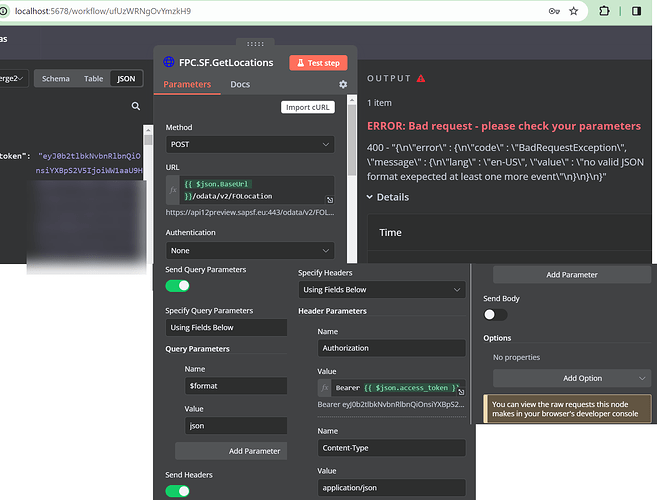Turn off the Send Headers toggle
The height and width of the screenshot is (500, 657).
point(178,491)
